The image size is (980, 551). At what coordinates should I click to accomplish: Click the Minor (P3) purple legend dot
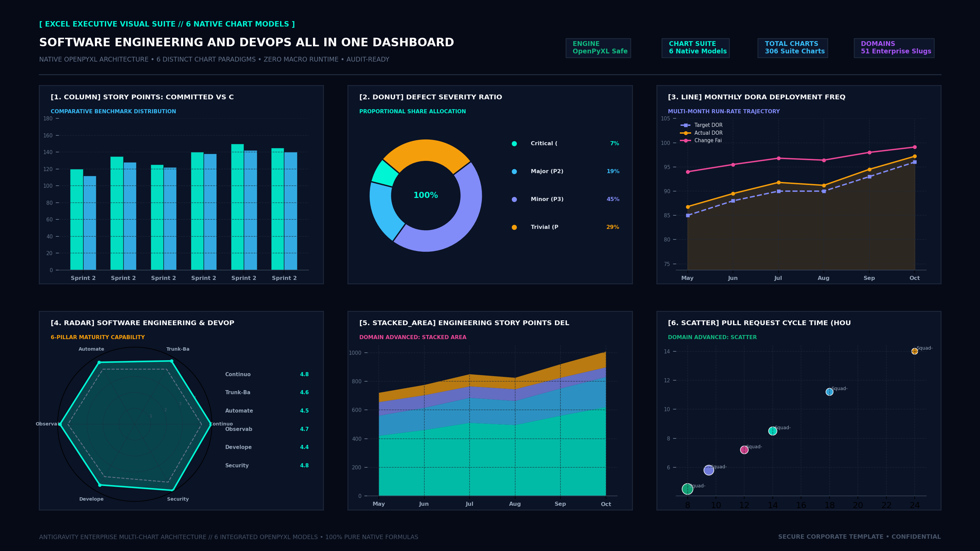[x=514, y=199]
